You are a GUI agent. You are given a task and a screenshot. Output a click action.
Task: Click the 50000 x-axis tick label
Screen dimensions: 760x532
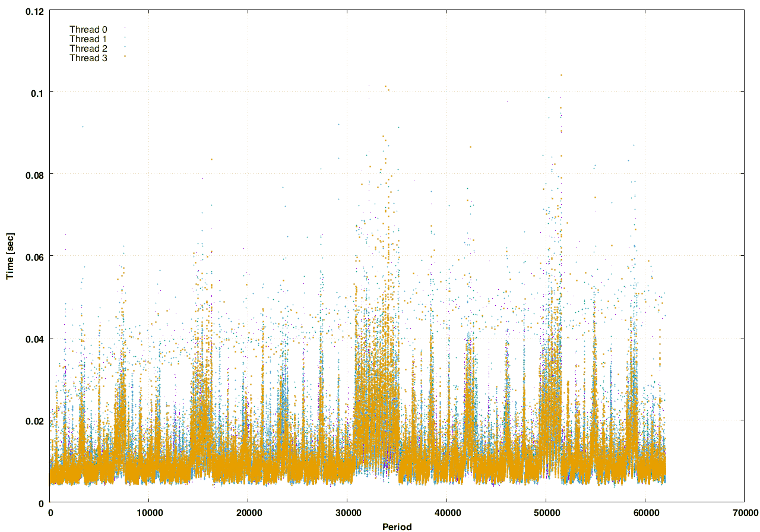546,513
